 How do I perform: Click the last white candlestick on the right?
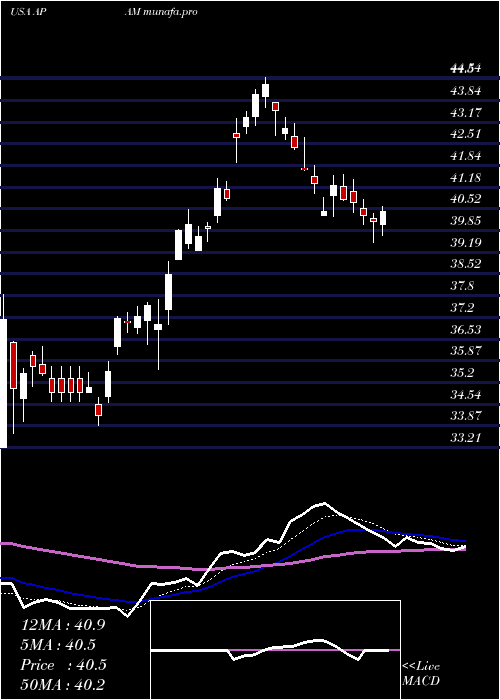pos(383,218)
